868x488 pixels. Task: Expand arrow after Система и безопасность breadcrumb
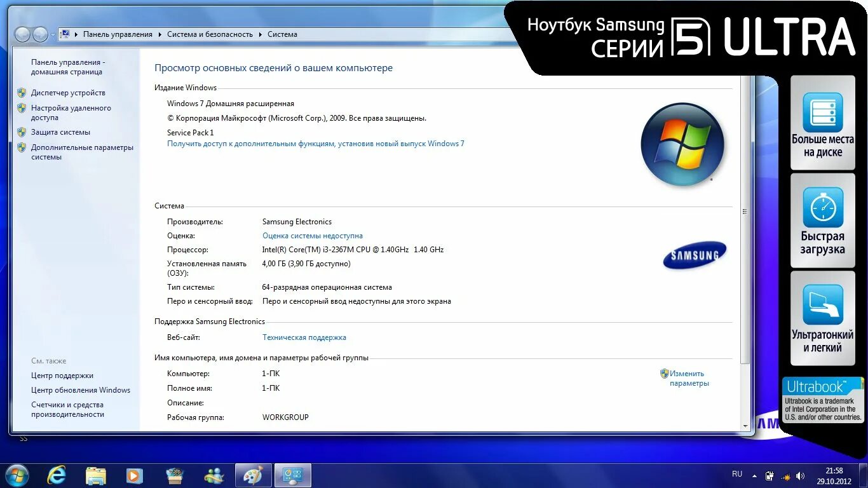(x=261, y=34)
